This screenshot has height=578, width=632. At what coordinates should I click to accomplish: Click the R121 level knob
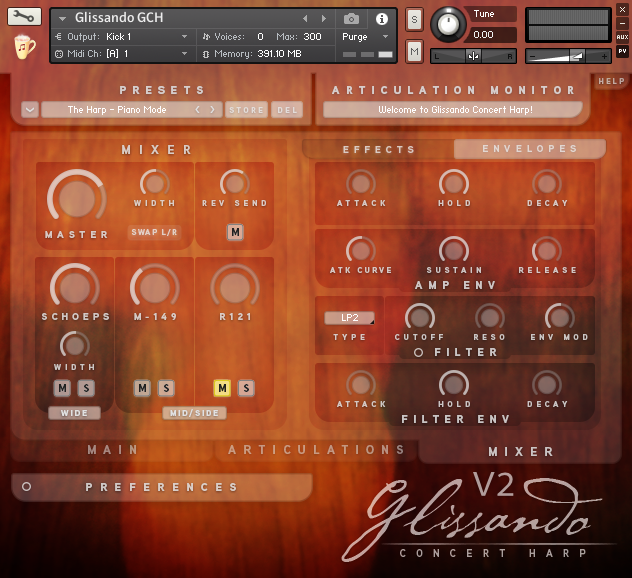[x=235, y=287]
